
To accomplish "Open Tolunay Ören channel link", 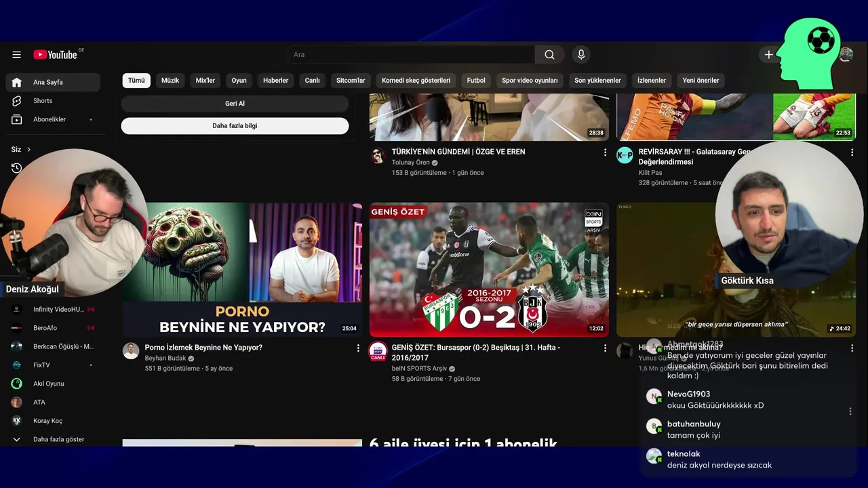I will click(x=411, y=163).
